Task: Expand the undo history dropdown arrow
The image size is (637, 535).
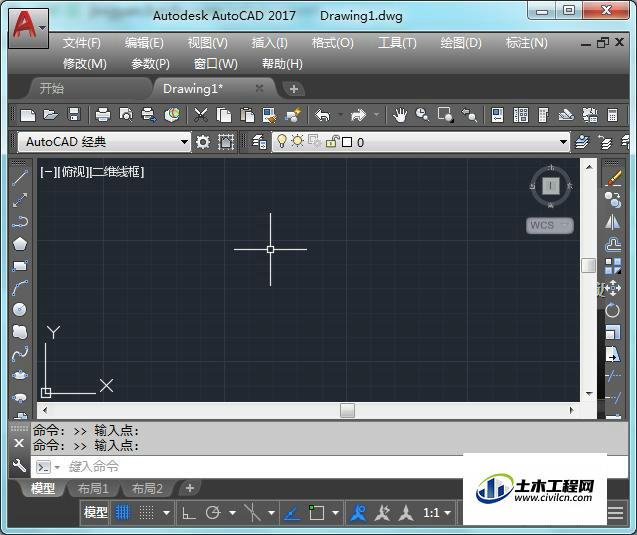Action: 340,115
